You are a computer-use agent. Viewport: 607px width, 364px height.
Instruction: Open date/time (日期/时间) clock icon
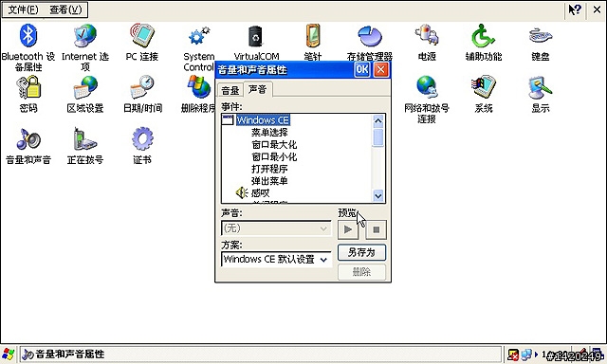point(142,87)
